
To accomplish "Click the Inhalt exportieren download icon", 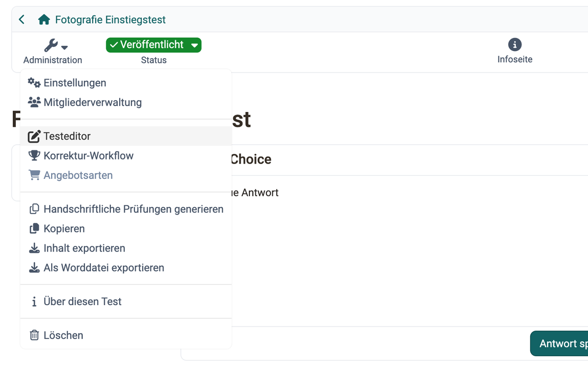I will click(x=34, y=248).
